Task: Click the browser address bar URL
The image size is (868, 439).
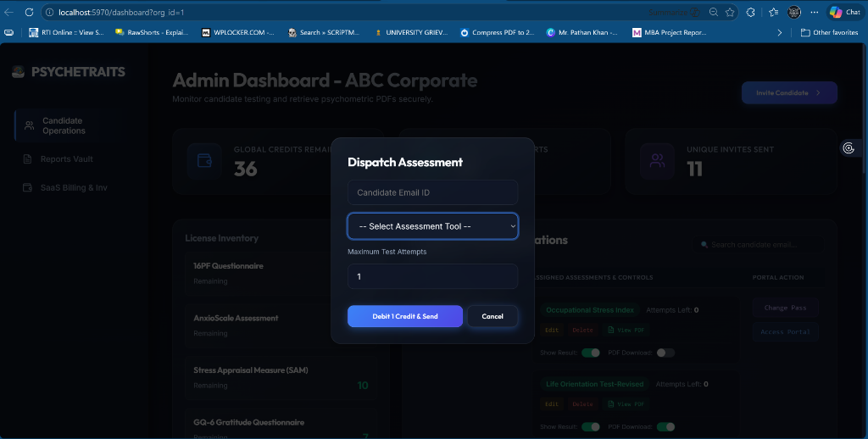Action: [x=122, y=12]
